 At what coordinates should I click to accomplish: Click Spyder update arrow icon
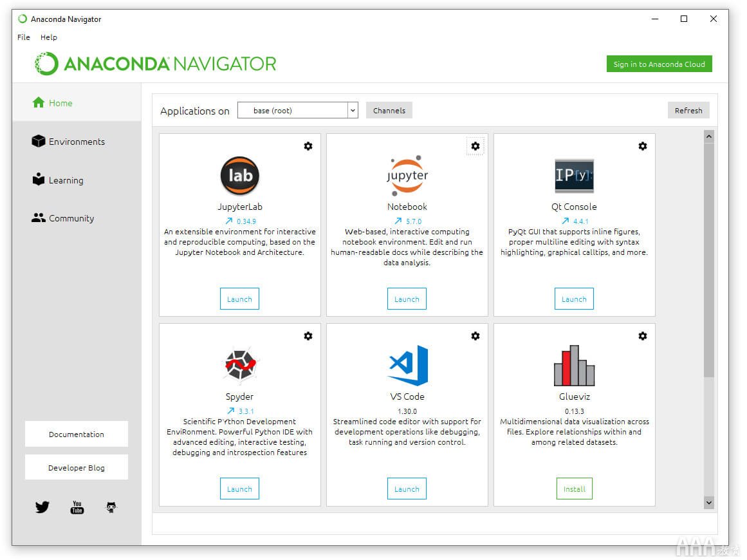(230, 411)
